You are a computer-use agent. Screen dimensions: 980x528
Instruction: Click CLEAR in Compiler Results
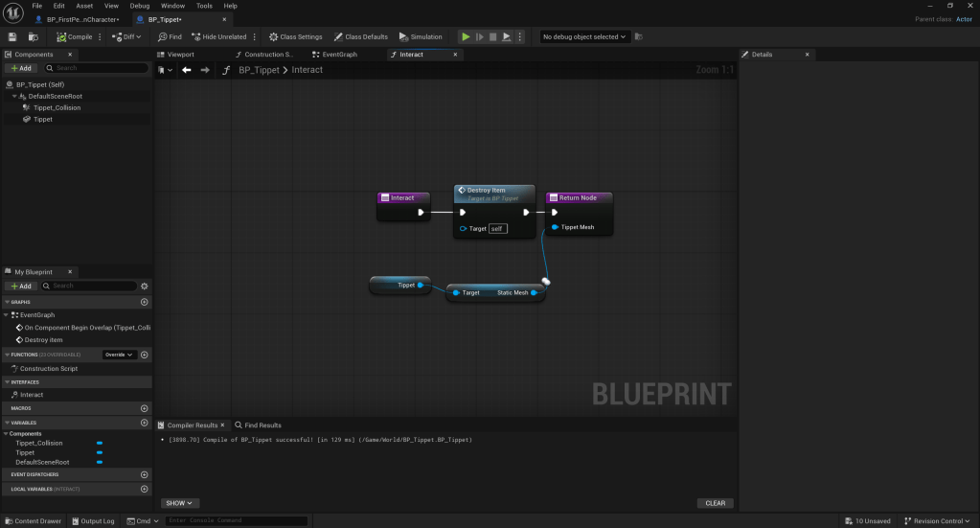[715, 503]
